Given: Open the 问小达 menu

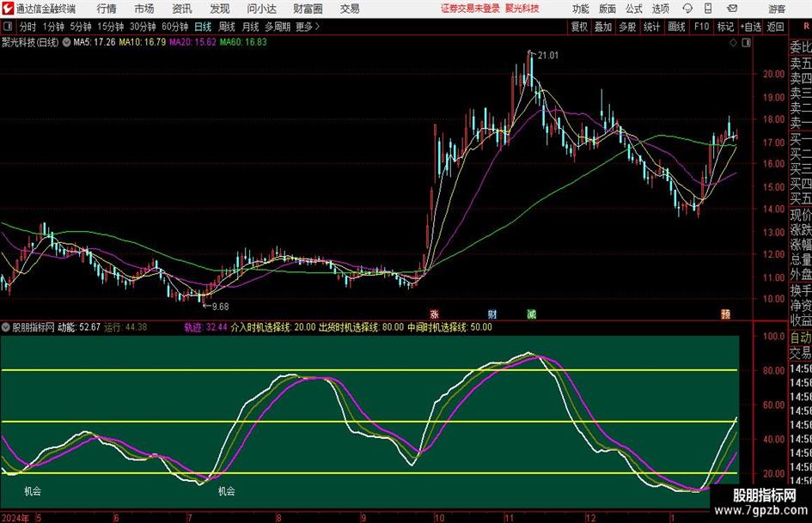Looking at the screenshot, I should click(x=261, y=9).
